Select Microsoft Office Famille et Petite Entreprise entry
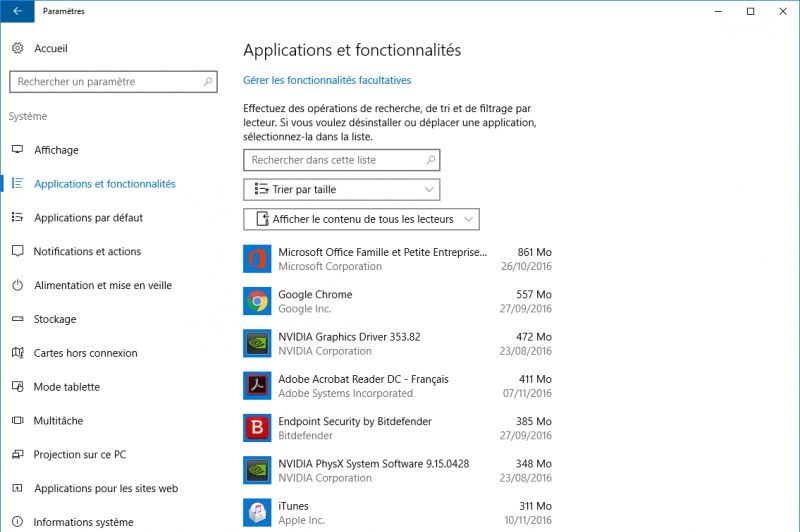 (383, 252)
